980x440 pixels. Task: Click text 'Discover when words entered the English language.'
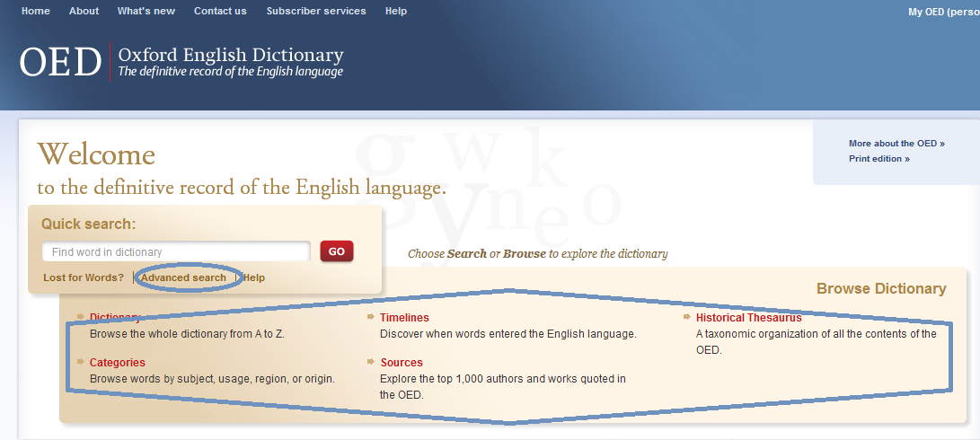click(508, 334)
